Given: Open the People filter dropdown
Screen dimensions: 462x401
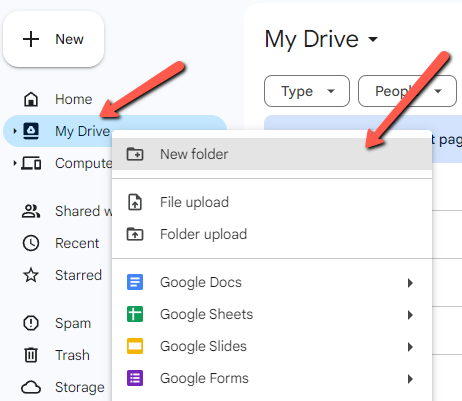Looking at the screenshot, I should pos(407,91).
